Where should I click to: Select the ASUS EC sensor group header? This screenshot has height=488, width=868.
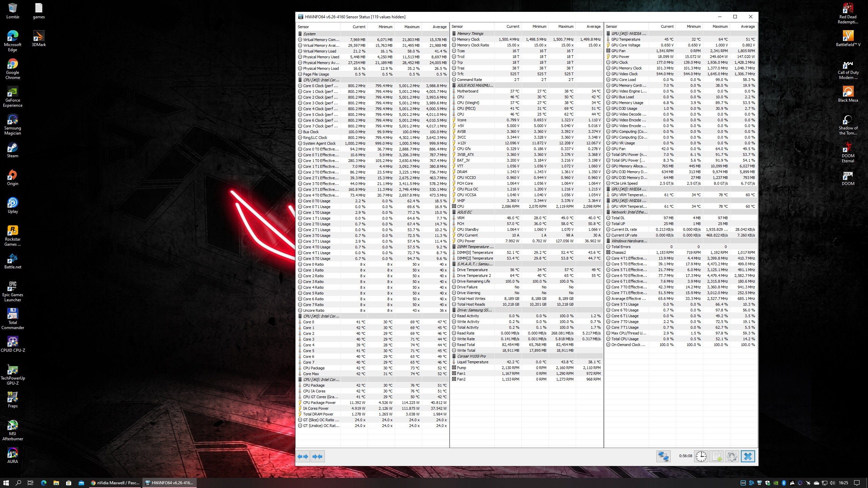[x=527, y=212]
